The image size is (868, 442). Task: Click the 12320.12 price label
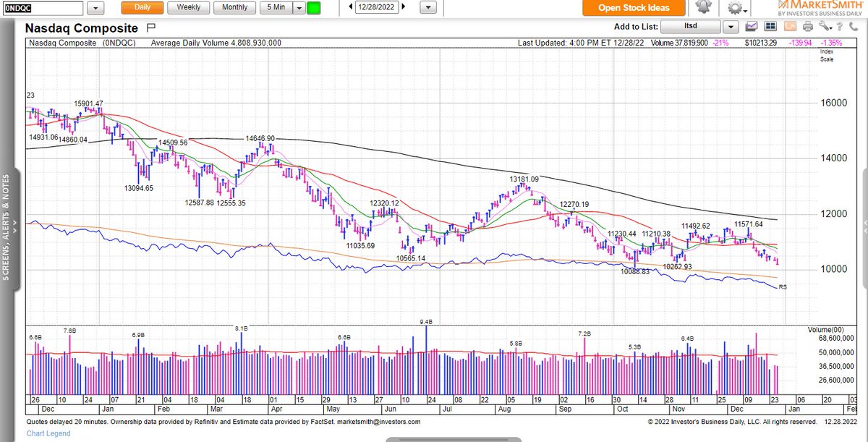[385, 204]
